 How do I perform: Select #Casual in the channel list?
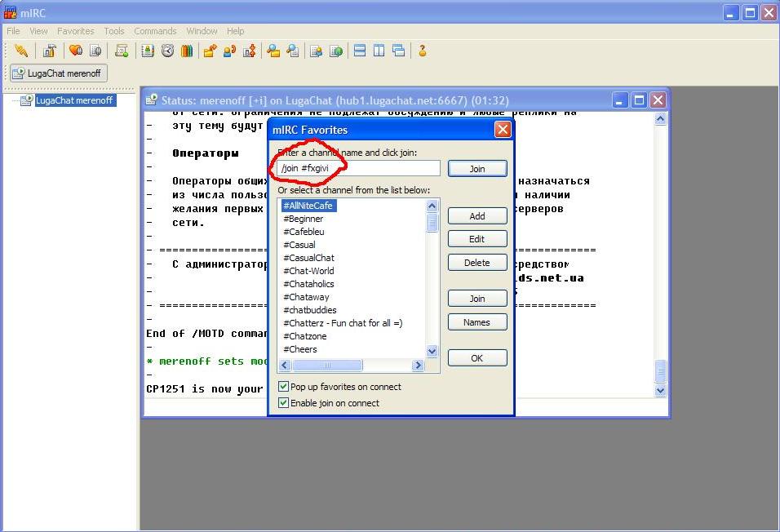point(299,245)
